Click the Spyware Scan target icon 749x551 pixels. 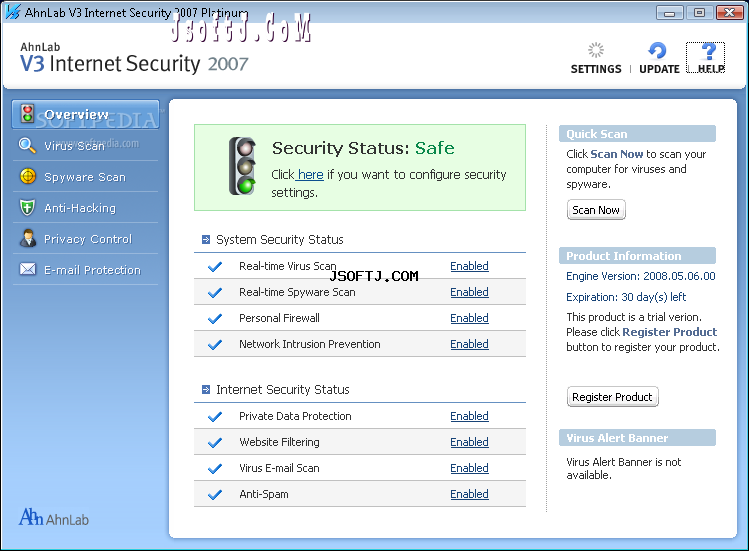[28, 176]
